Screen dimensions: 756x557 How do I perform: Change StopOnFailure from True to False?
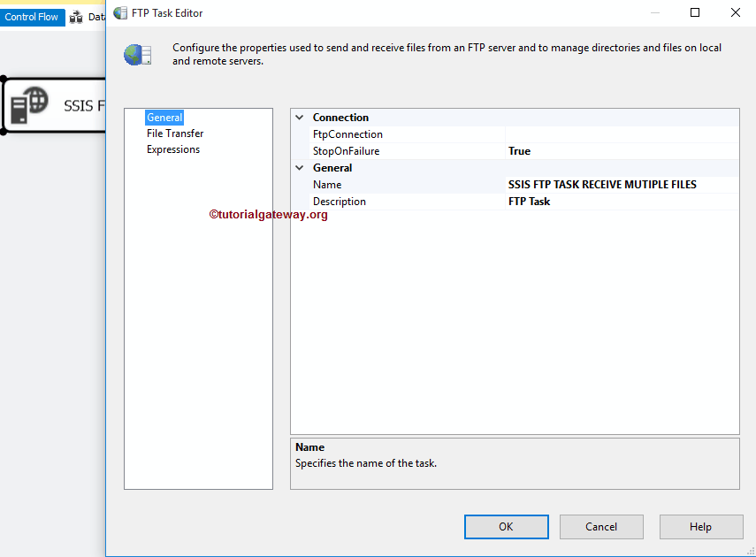pos(619,150)
